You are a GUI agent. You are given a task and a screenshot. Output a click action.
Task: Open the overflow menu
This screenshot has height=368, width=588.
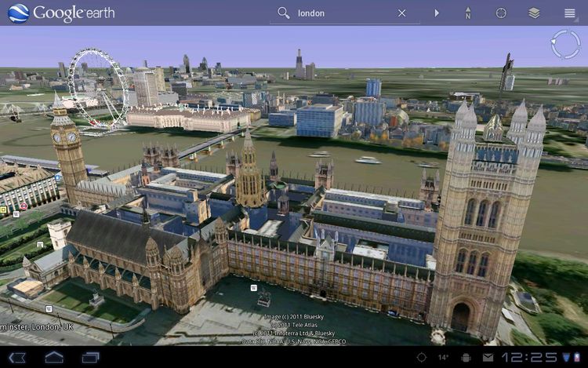(569, 13)
